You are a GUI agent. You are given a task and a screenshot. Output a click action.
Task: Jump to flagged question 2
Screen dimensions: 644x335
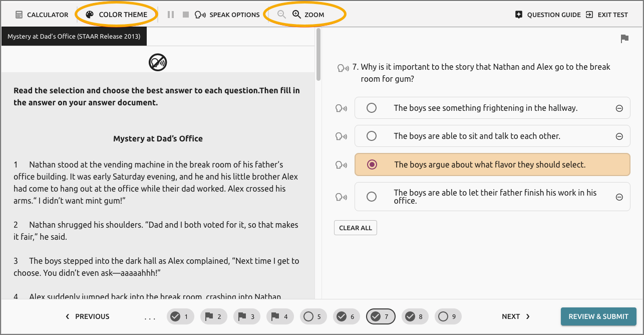[x=214, y=316]
